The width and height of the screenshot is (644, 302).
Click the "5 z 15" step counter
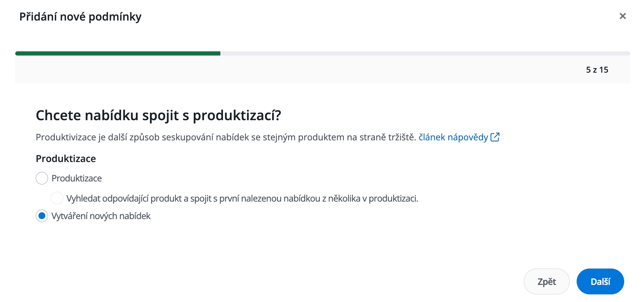597,70
